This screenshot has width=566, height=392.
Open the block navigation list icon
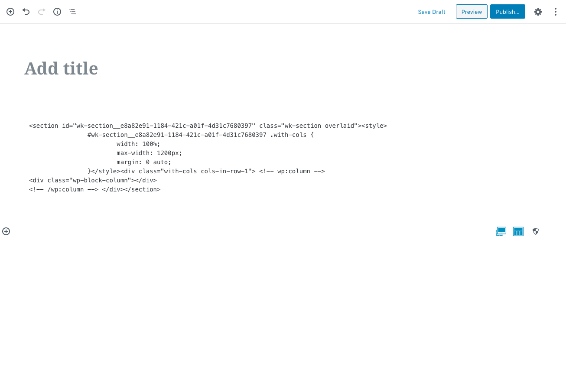point(73,12)
